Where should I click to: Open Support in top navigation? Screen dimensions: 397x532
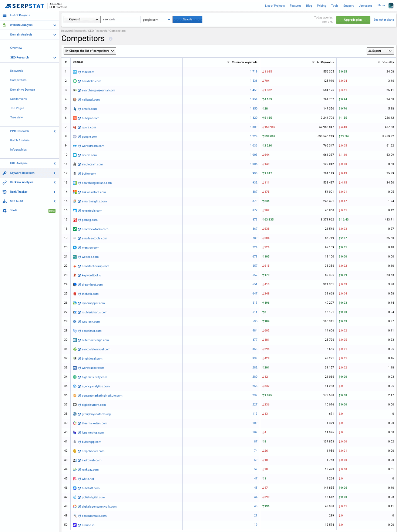click(x=348, y=6)
